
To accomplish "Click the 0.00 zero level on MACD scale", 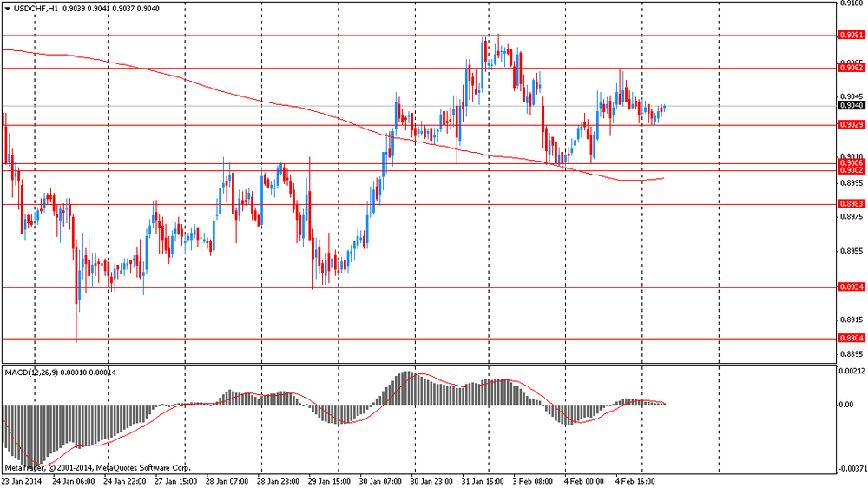I will click(847, 405).
